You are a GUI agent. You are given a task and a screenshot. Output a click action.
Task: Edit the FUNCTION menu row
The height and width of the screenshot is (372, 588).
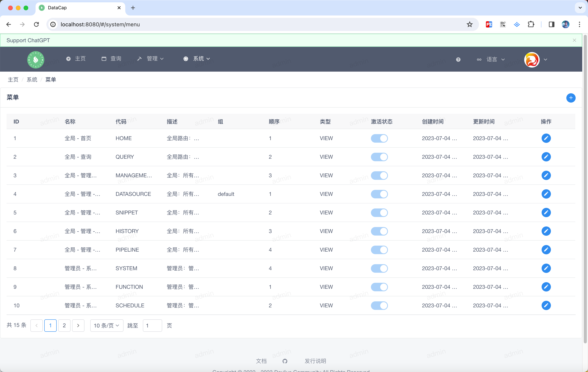[546, 287]
